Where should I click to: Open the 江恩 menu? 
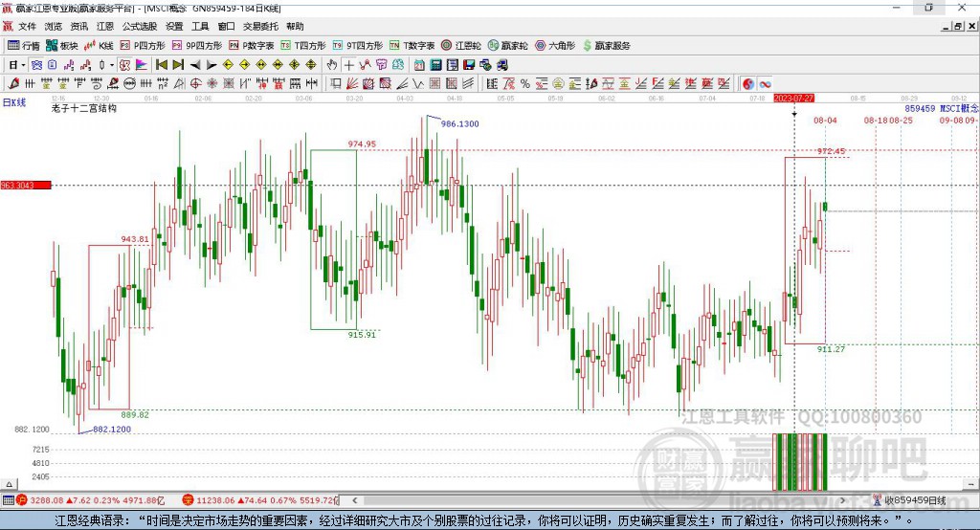tap(105, 26)
